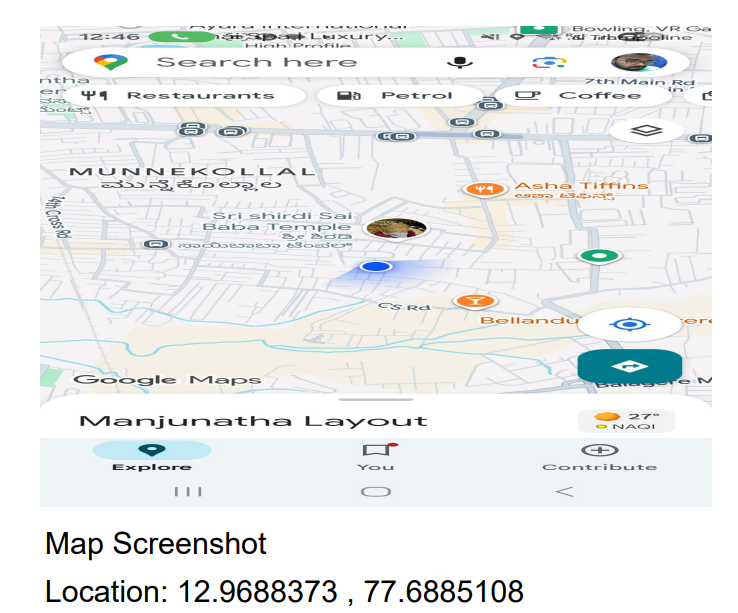The height and width of the screenshot is (613, 738).
Task: Expand the Manjunatha Layout bottom sheet
Action: (x=253, y=421)
